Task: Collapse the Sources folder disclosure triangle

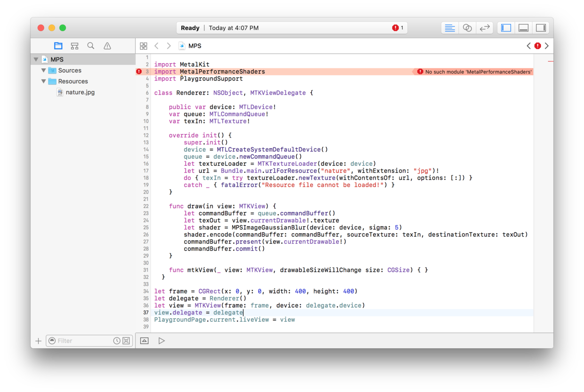Action: (43, 70)
